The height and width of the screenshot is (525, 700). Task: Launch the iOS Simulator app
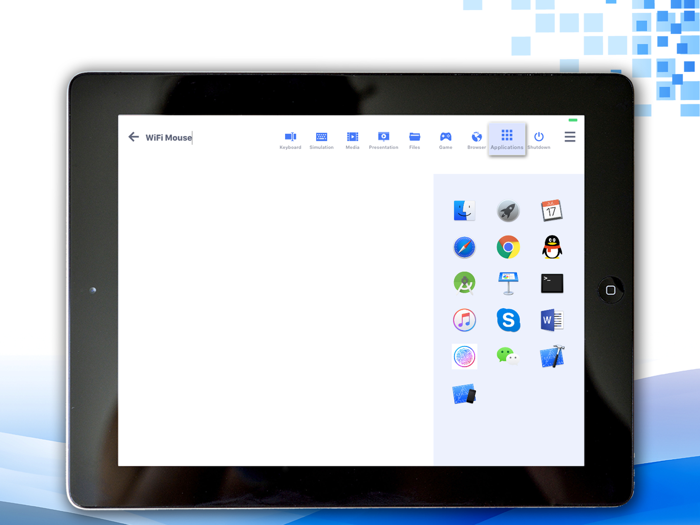[x=464, y=394]
